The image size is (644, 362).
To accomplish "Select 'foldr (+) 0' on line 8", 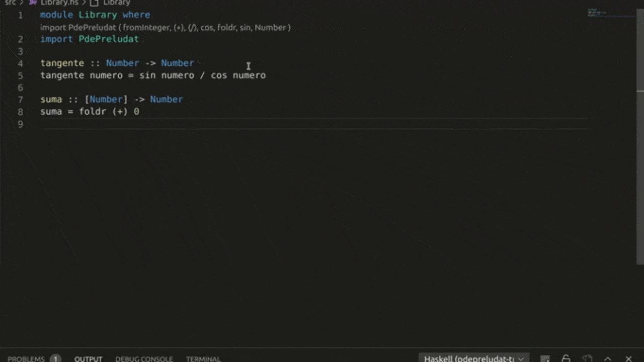I will pyautogui.click(x=109, y=111).
